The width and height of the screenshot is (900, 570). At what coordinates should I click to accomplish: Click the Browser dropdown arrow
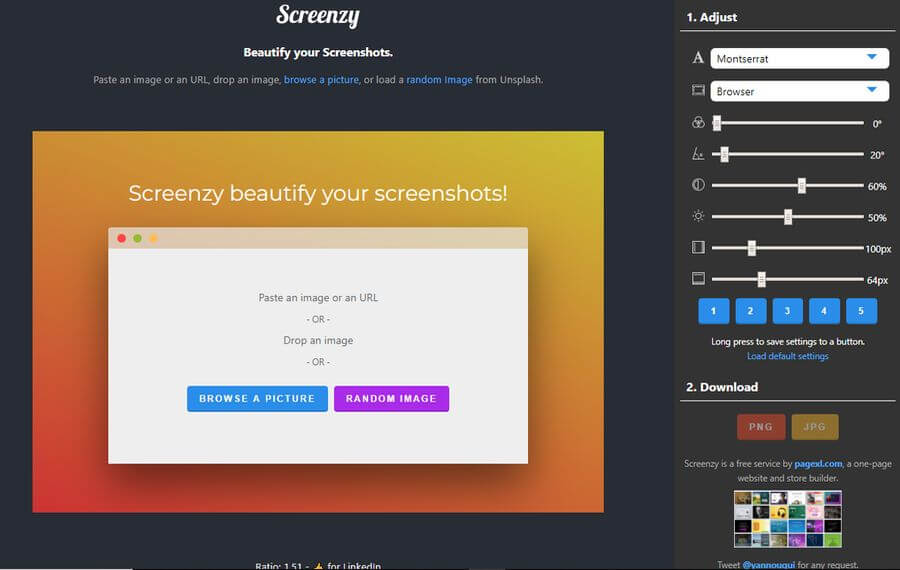coord(872,90)
